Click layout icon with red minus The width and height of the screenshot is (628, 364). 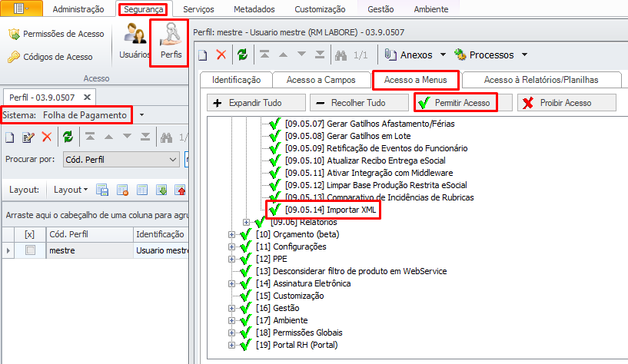point(122,190)
